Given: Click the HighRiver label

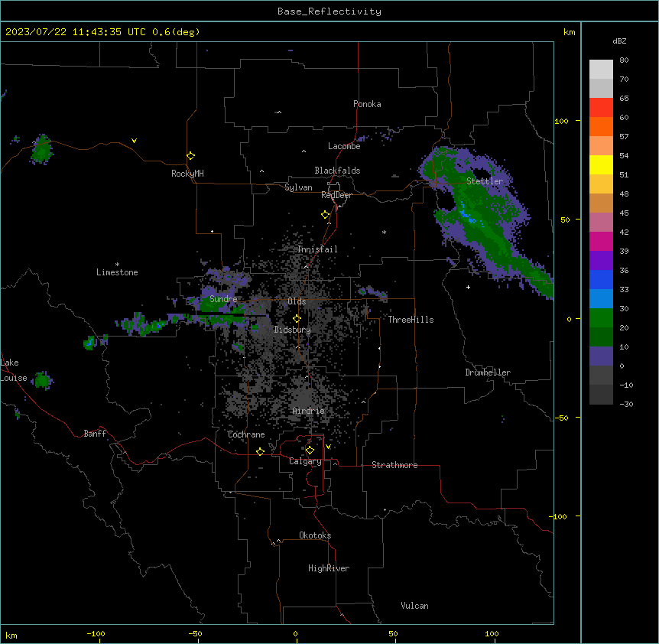Looking at the screenshot, I should tap(329, 568).
